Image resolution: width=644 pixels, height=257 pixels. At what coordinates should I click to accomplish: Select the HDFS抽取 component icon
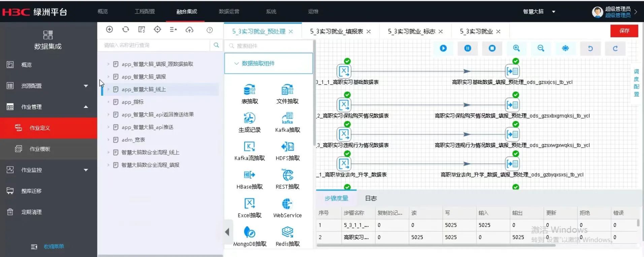click(287, 146)
